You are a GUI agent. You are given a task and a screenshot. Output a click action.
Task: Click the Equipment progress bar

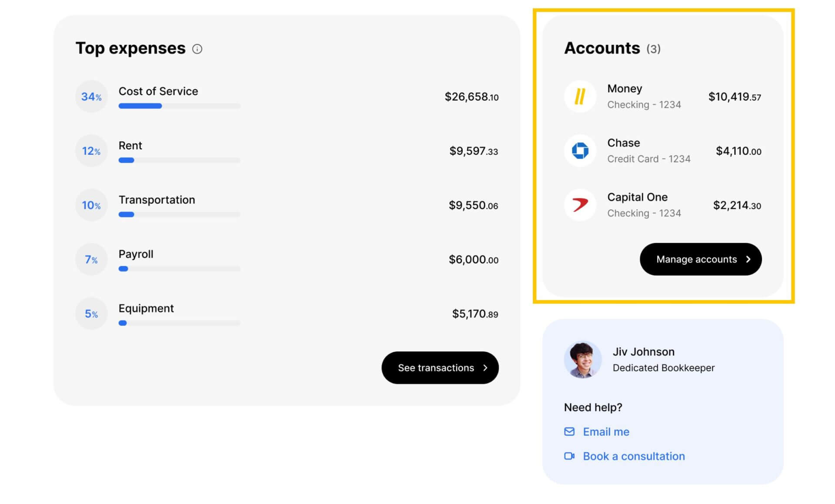tap(179, 323)
